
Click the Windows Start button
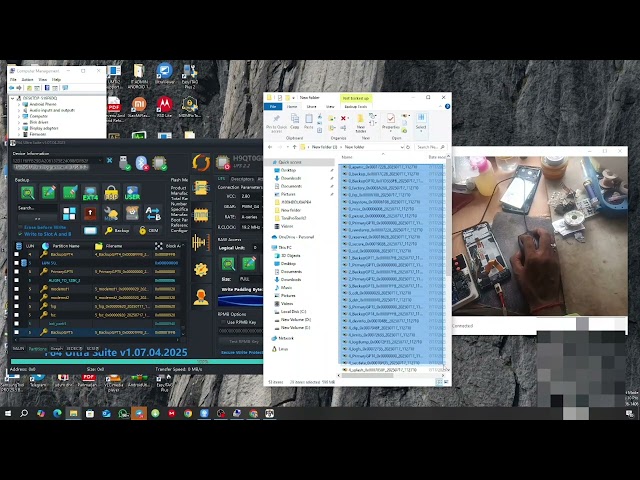(8, 413)
